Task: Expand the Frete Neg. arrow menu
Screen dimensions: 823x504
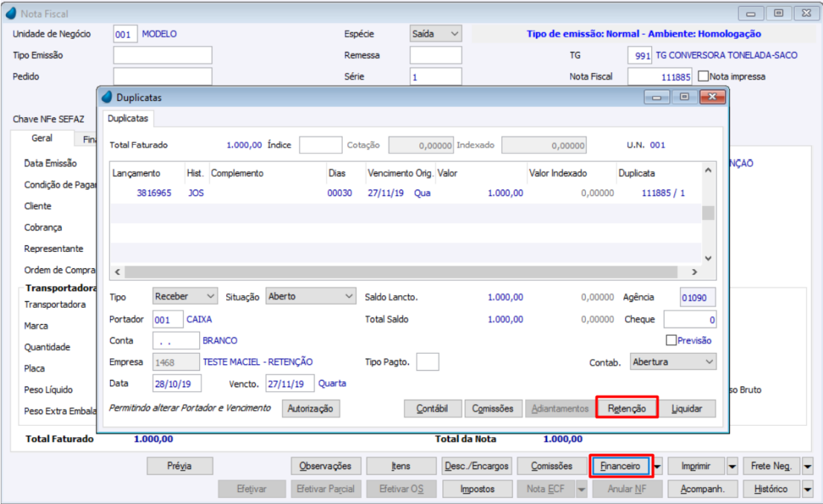Action: pos(808,466)
